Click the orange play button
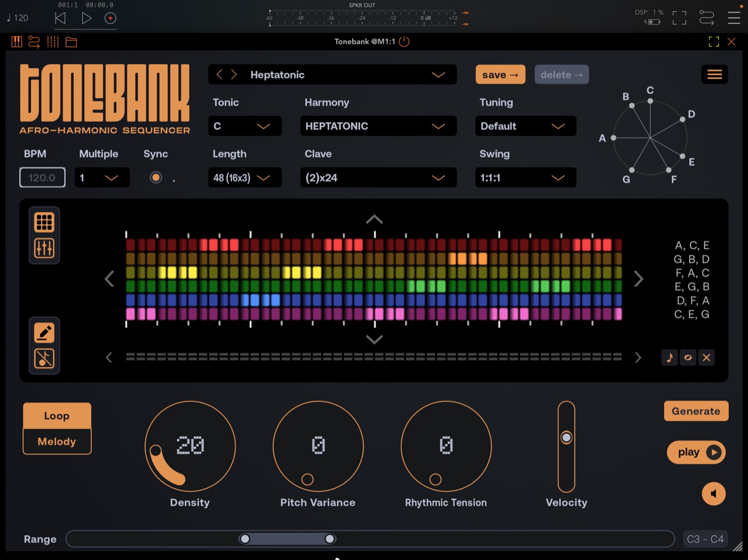 pyautogui.click(x=696, y=453)
